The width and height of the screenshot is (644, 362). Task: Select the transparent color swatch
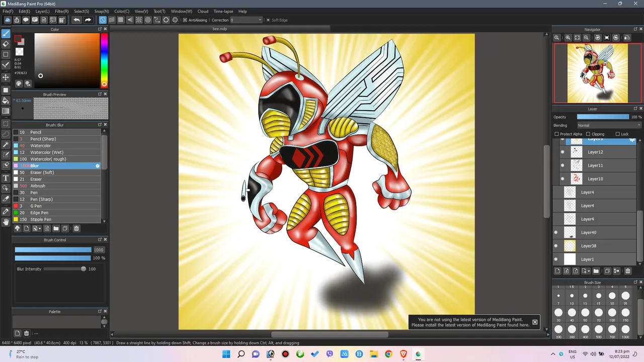pos(20,52)
